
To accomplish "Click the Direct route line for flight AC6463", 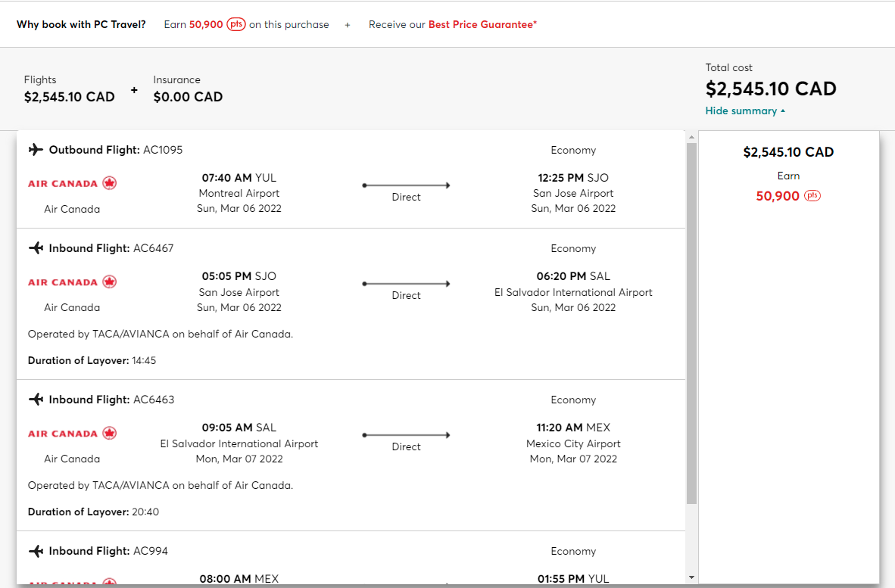I will 406,435.
